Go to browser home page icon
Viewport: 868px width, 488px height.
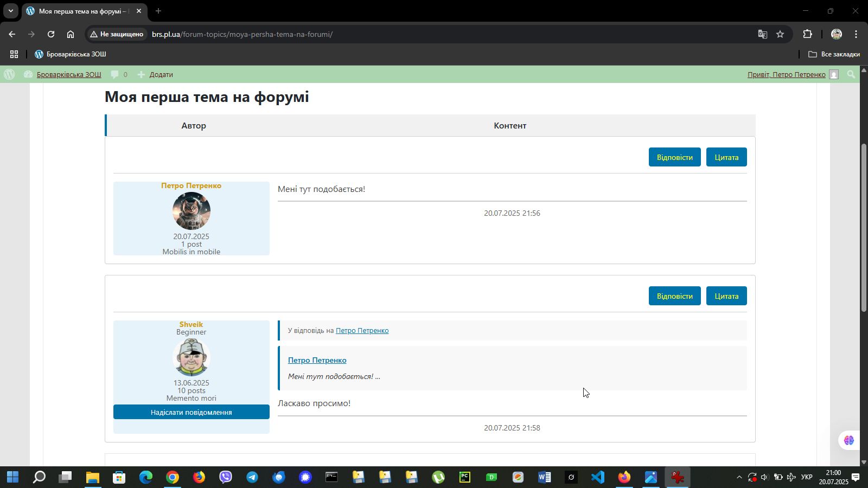pyautogui.click(x=71, y=34)
